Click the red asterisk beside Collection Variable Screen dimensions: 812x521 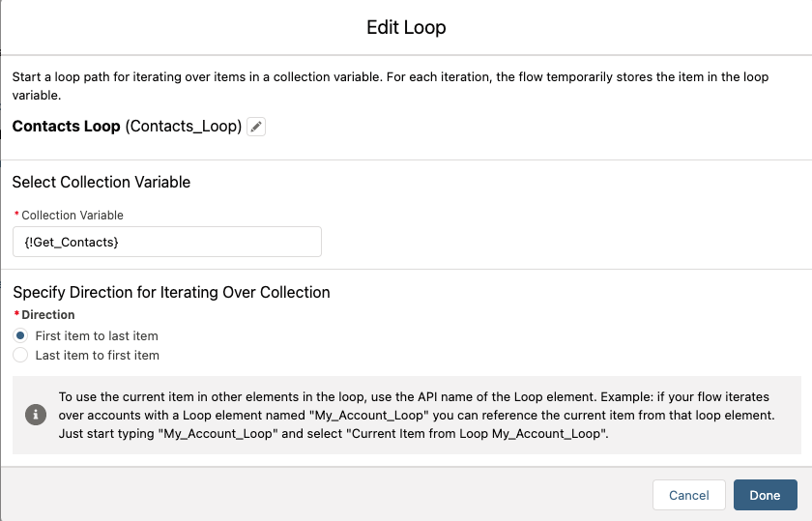tap(15, 216)
